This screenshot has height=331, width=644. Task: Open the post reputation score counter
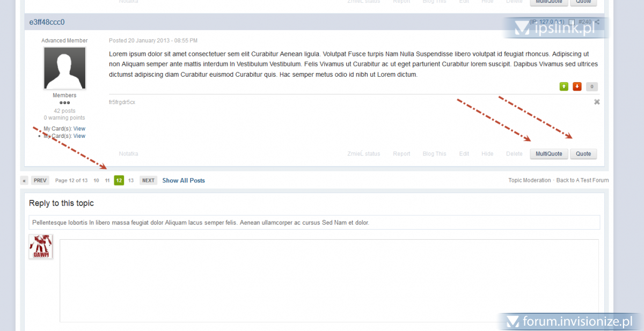pyautogui.click(x=591, y=86)
